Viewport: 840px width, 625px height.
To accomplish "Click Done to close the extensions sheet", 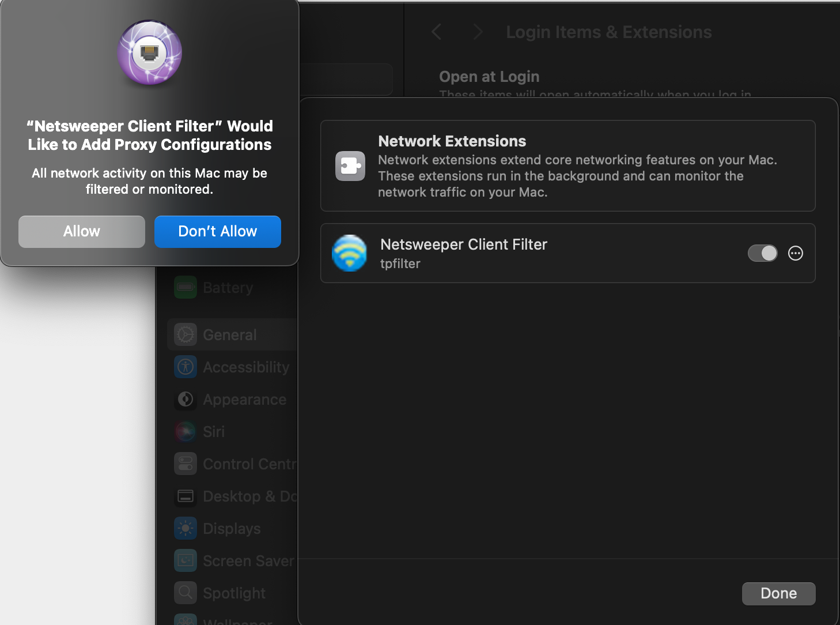I will (778, 593).
